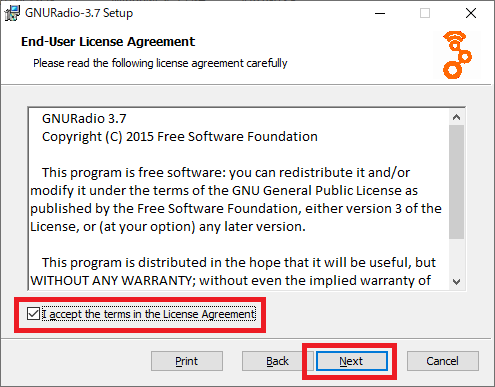
Task: Click the 'Please read the following' subtitle
Action: click(160, 63)
